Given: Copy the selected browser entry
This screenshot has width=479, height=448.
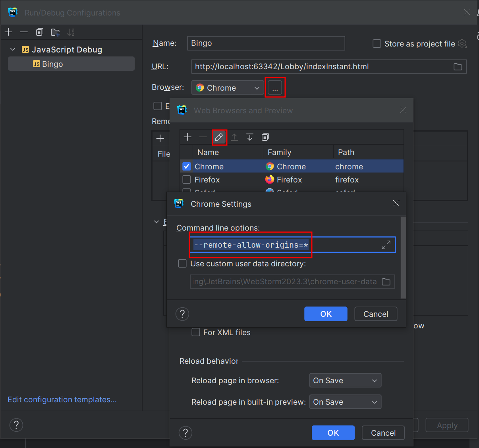Looking at the screenshot, I should click(265, 137).
